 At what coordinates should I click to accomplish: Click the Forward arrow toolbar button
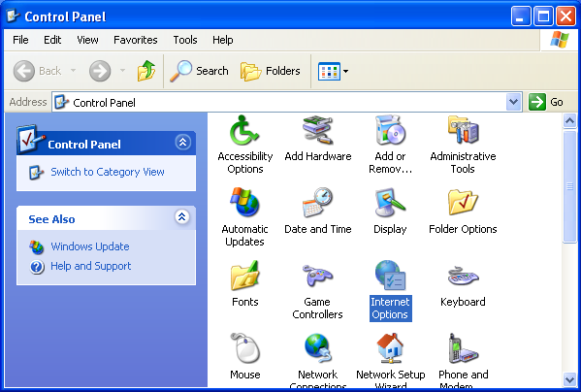coord(100,71)
